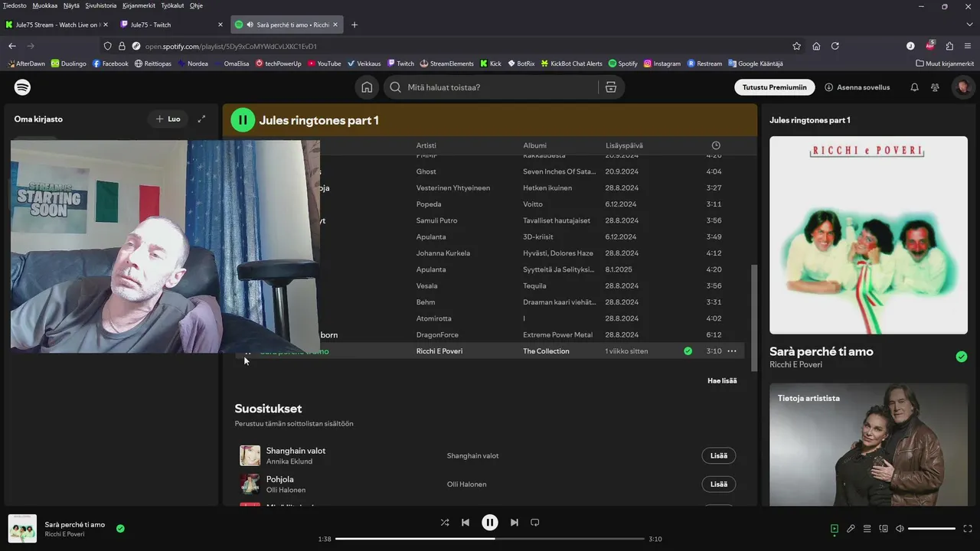Click the Ricchi e Poveri album art in the right panel
Screen dimensions: 980x551
(868, 235)
